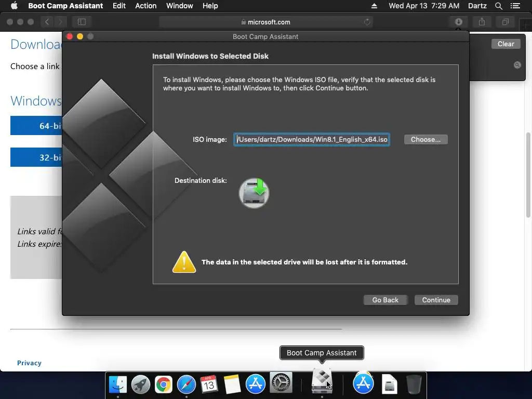Screen dimensions: 532x399
Task: Click the ISO image path field
Action: [x=312, y=139]
